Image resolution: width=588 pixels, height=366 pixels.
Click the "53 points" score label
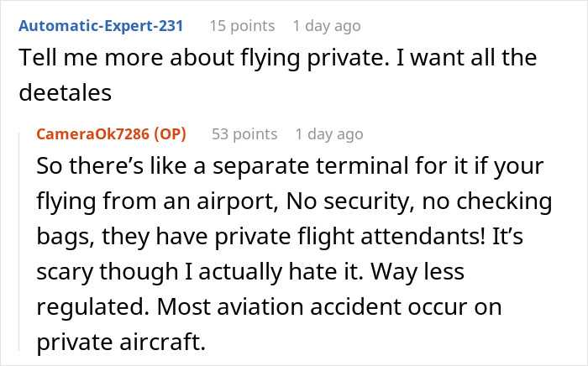click(243, 134)
